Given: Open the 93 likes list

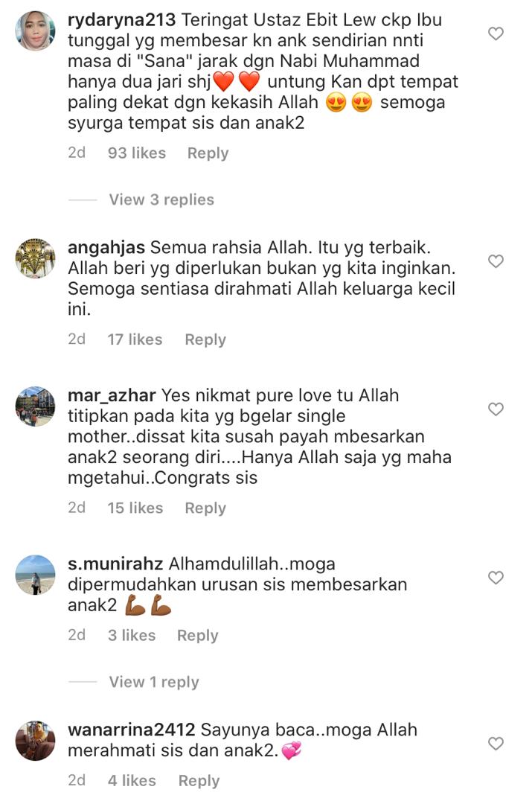Looking at the screenshot, I should coord(137,153).
